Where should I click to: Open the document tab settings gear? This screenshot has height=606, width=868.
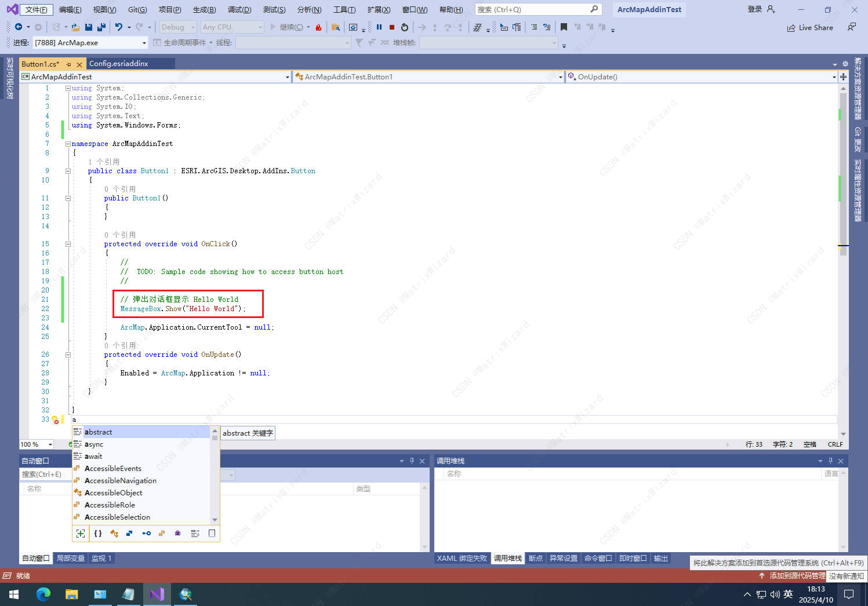coord(845,64)
